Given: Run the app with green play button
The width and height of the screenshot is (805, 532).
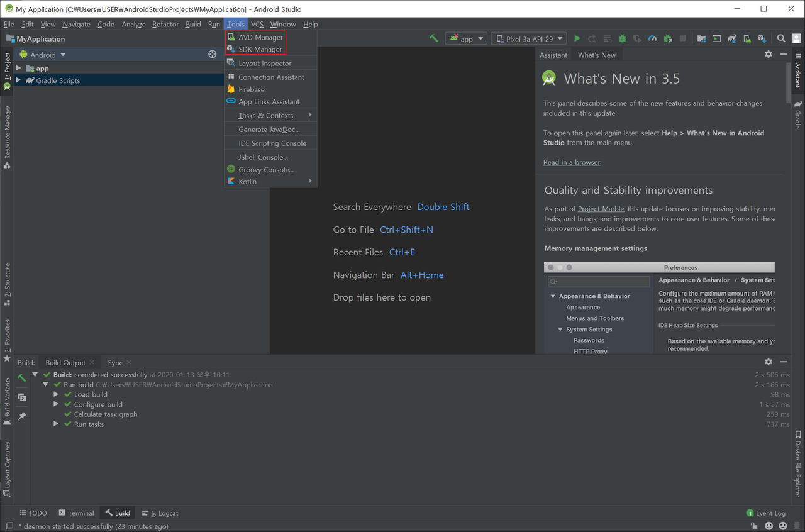Looking at the screenshot, I should (577, 38).
